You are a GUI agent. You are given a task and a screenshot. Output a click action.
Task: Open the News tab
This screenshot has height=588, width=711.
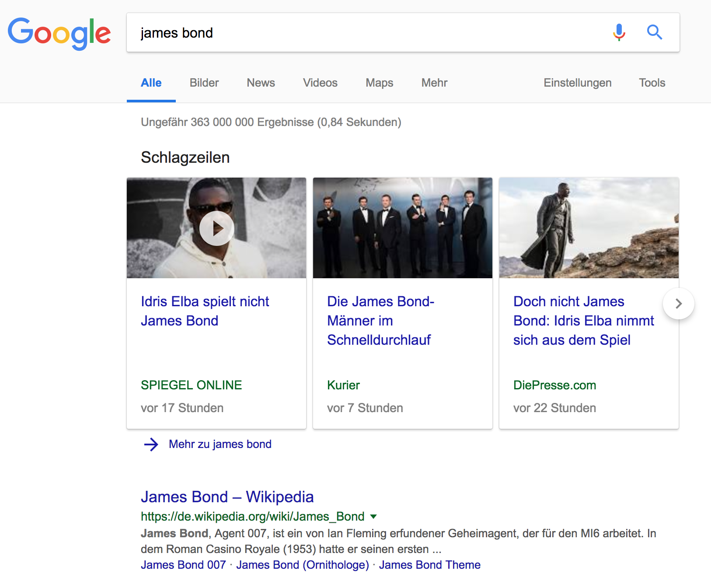(261, 83)
